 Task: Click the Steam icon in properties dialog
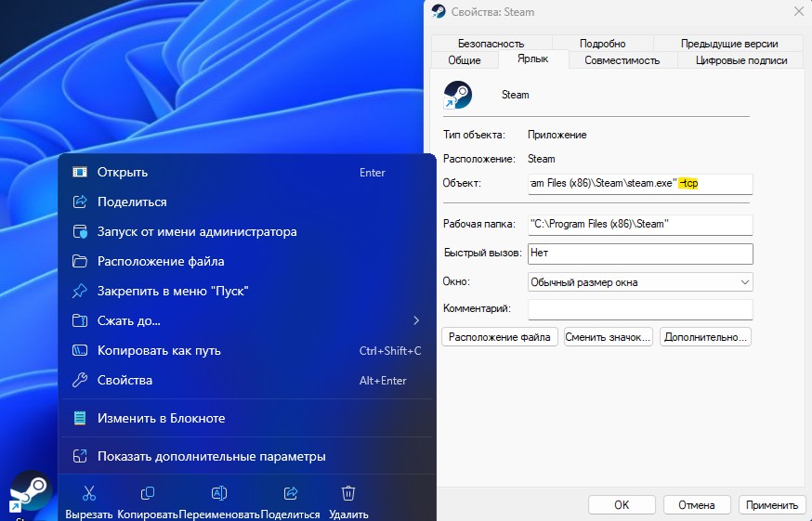click(458, 95)
